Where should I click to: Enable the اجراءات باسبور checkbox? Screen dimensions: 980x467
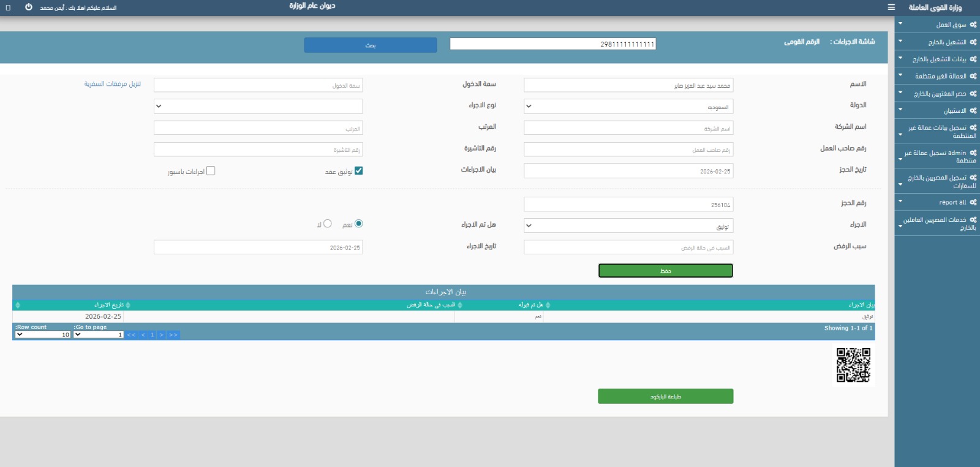click(211, 171)
